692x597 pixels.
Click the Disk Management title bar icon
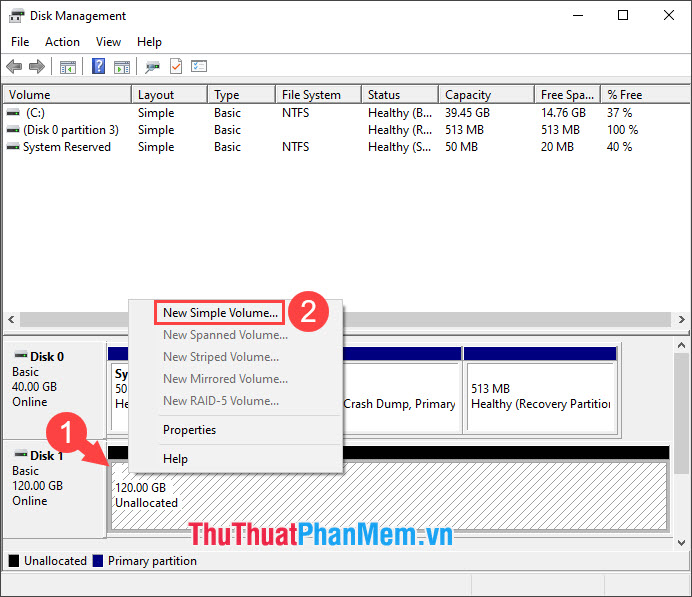point(16,16)
